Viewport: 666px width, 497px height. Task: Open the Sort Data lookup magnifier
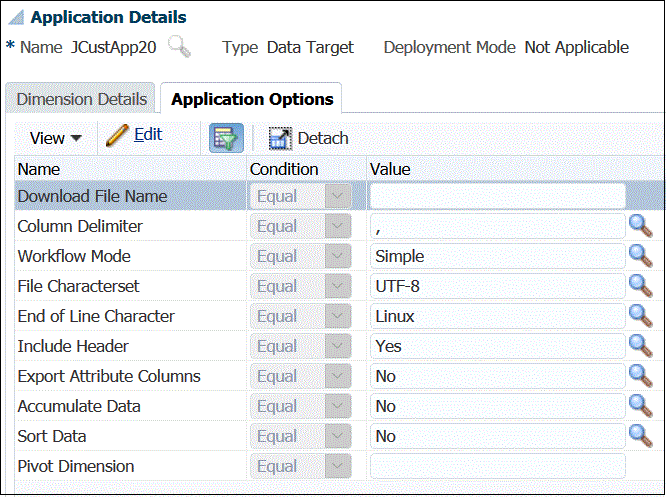pos(640,436)
